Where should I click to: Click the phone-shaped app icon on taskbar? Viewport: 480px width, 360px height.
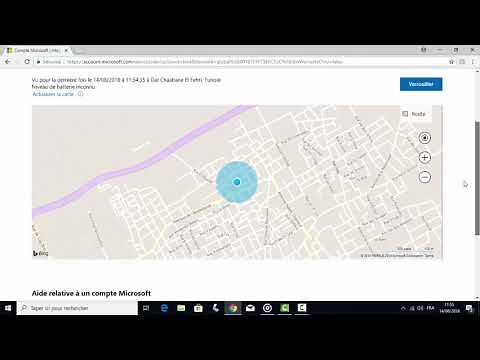click(216, 308)
